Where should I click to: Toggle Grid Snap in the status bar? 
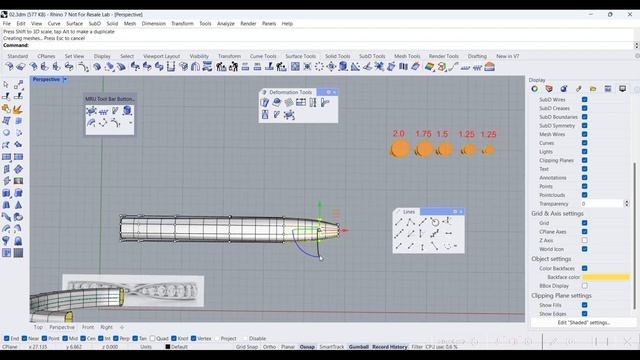coord(247,347)
